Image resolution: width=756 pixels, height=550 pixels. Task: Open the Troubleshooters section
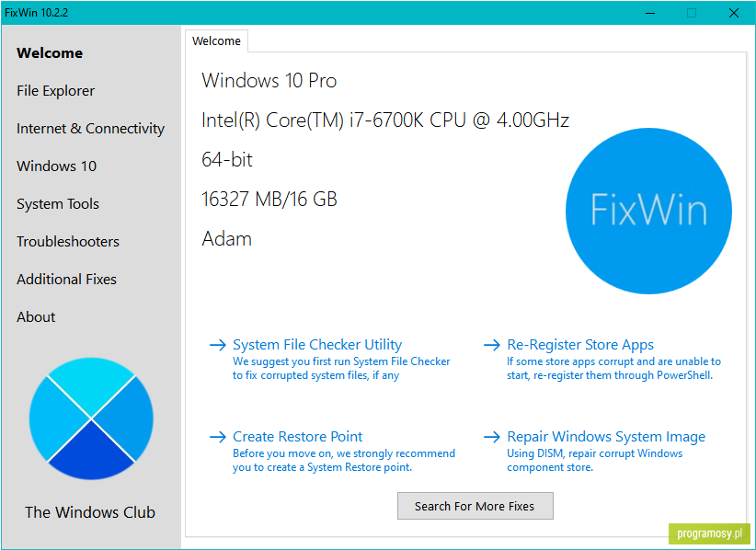tap(68, 242)
